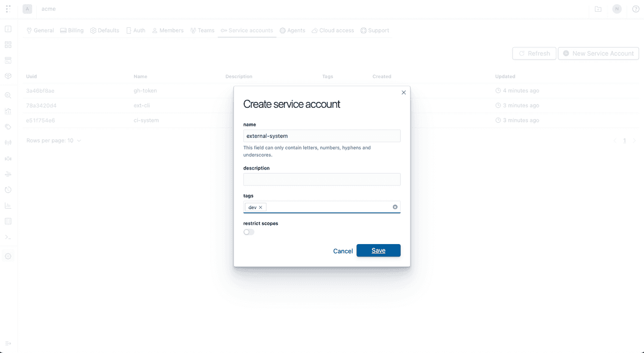The width and height of the screenshot is (644, 353).
Task: Click the Updated column header
Action: click(505, 76)
